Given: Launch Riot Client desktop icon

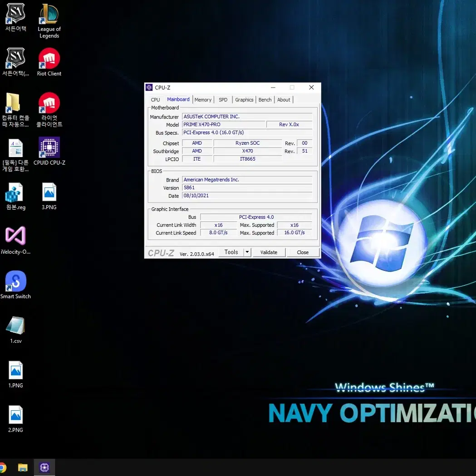Looking at the screenshot, I should [x=49, y=62].
